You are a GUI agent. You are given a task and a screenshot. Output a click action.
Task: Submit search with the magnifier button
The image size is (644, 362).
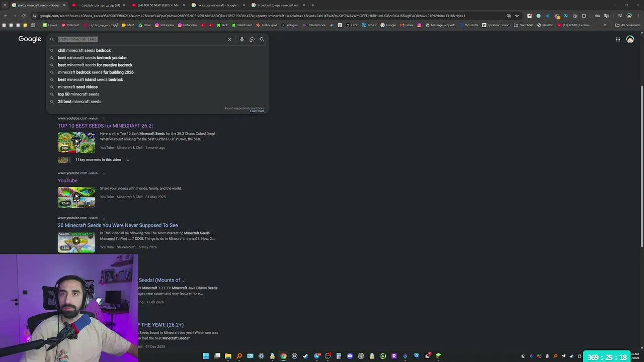click(x=262, y=39)
